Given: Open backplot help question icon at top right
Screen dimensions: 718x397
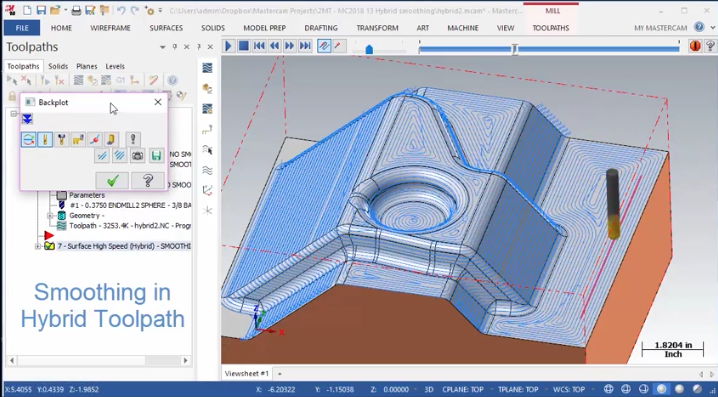Looking at the screenshot, I should pos(710,46).
